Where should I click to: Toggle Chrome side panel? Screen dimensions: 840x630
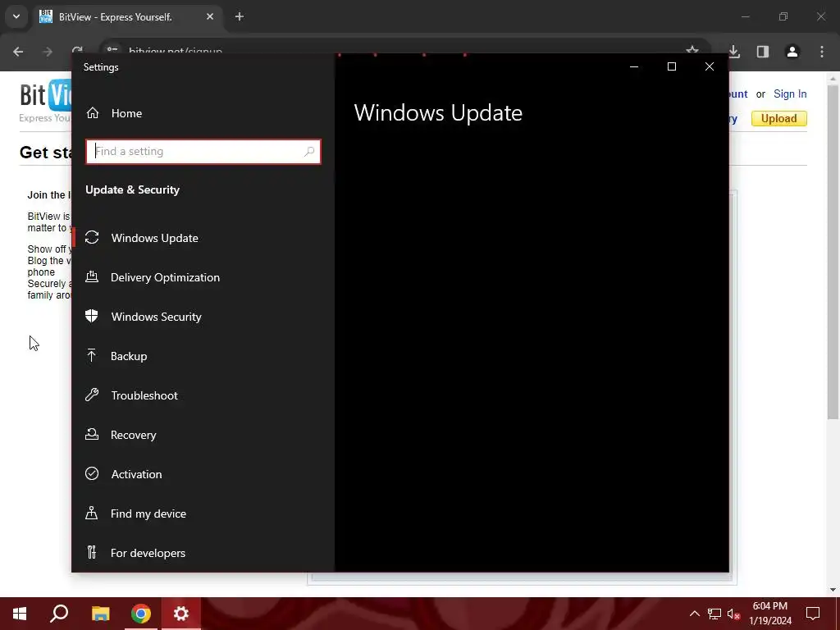[763, 52]
